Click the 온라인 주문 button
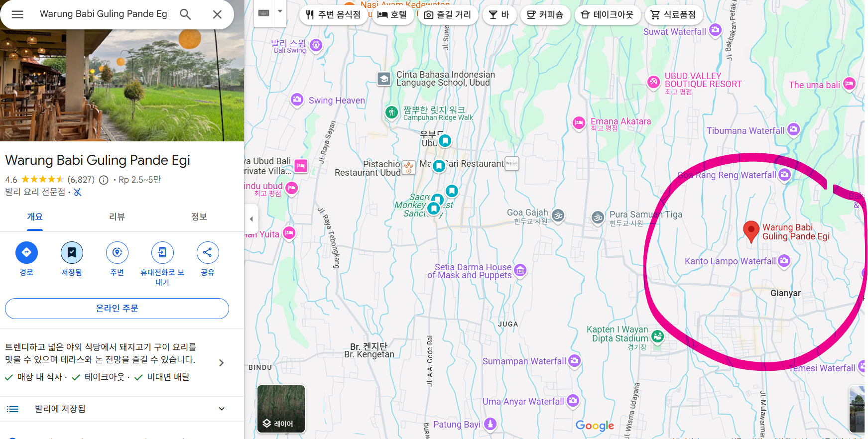The width and height of the screenshot is (868, 439). pyautogui.click(x=117, y=309)
